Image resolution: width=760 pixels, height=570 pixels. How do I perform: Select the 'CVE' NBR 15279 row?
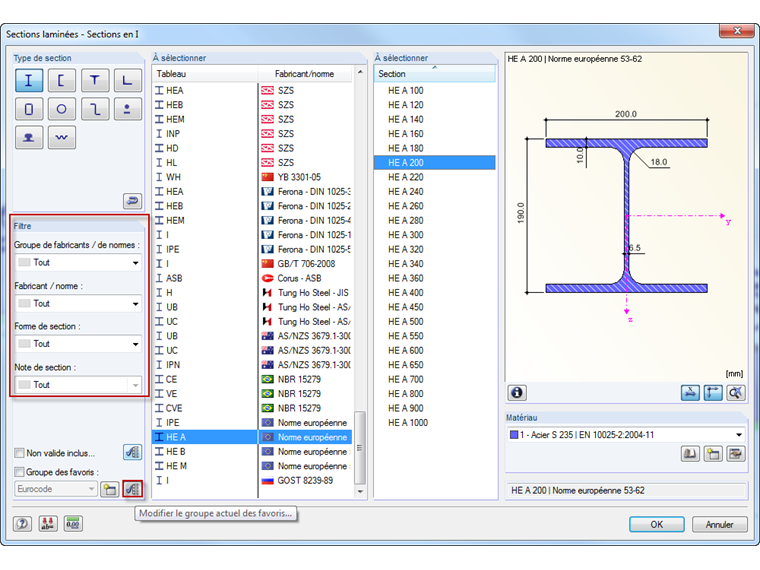pyautogui.click(x=253, y=408)
